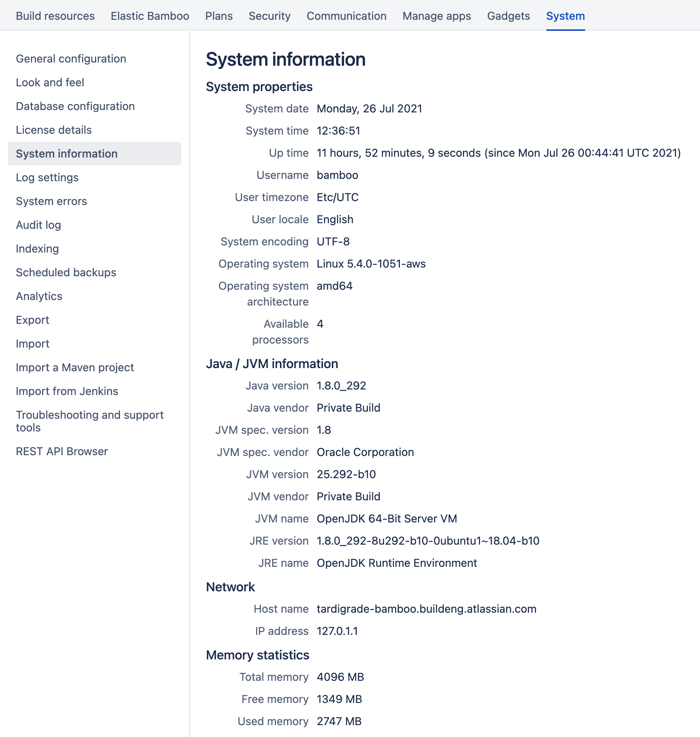Click Java vendor value Private Build
Screen dimensions: 700x737
point(348,408)
